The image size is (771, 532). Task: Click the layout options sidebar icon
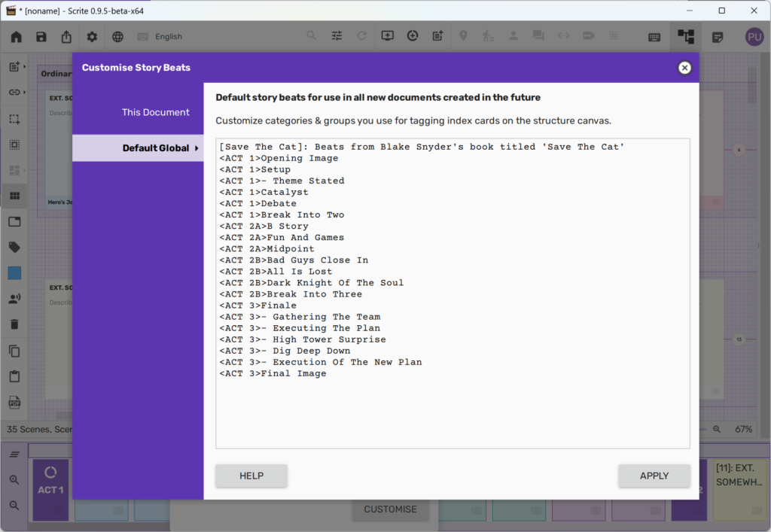point(15,170)
